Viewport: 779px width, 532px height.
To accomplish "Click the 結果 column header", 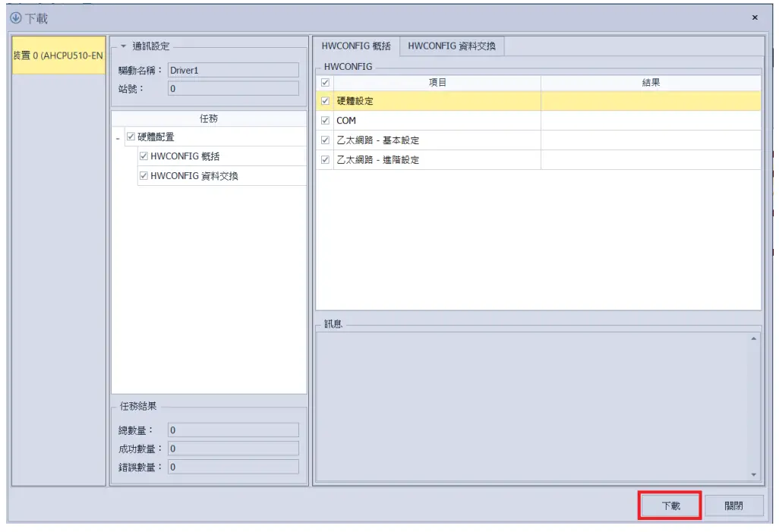I will click(x=651, y=83).
